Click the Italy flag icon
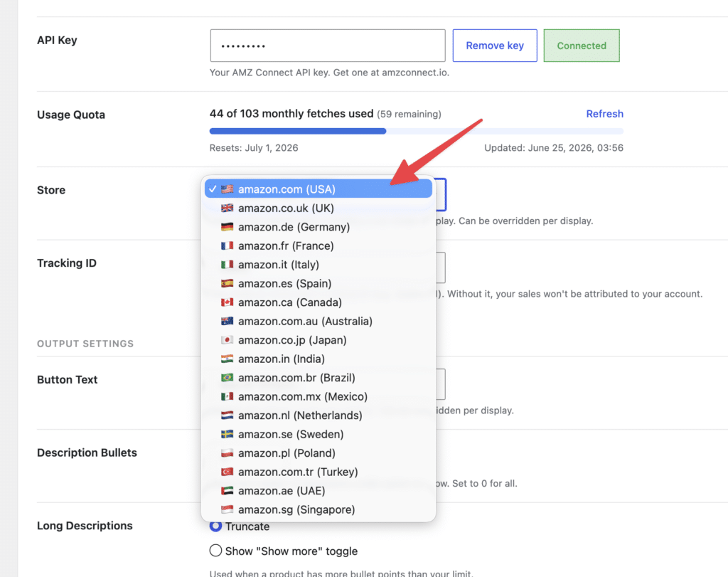The width and height of the screenshot is (728, 577). pyautogui.click(x=227, y=265)
